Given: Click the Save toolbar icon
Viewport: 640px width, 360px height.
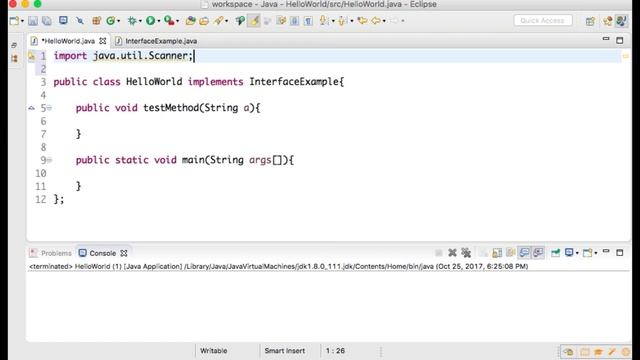Looking at the screenshot, I should click(x=33, y=21).
